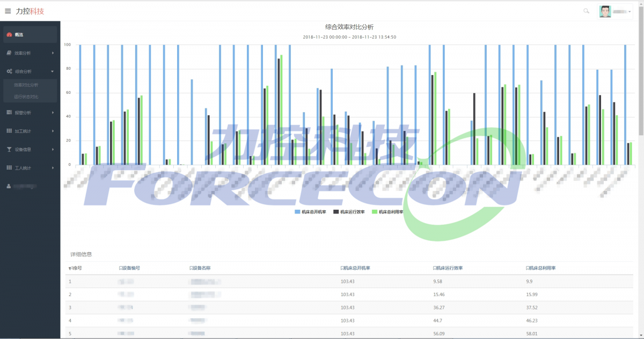The height and width of the screenshot is (339, 644).
Task: Expand the 报警分析 arrow in sidebar
Action: pyautogui.click(x=53, y=113)
